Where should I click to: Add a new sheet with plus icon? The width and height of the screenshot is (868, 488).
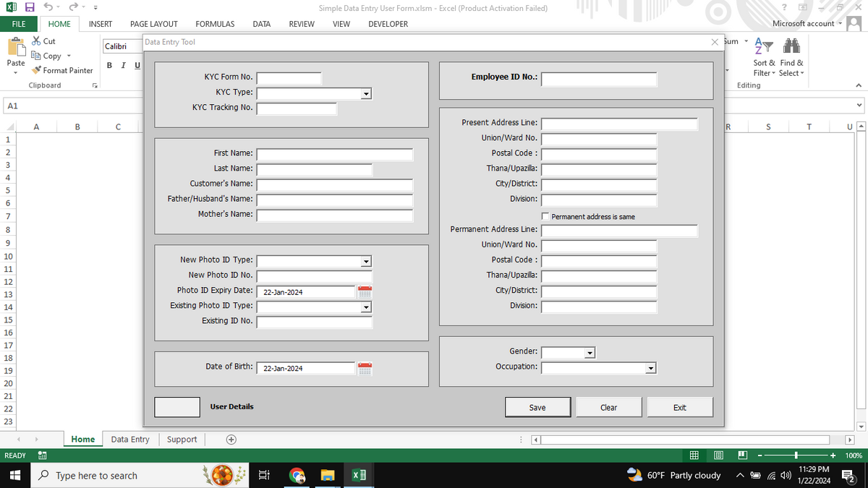pyautogui.click(x=231, y=440)
